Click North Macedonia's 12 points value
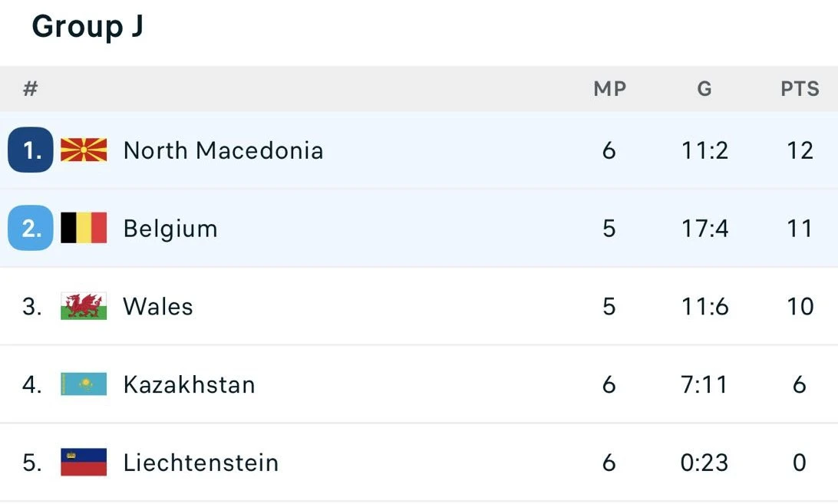838x504 pixels. pyautogui.click(x=800, y=150)
